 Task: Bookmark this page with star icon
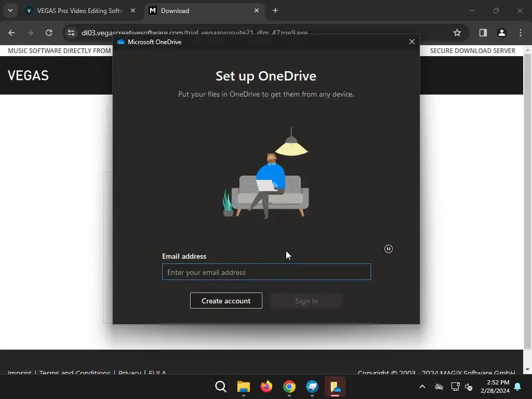coord(457,33)
